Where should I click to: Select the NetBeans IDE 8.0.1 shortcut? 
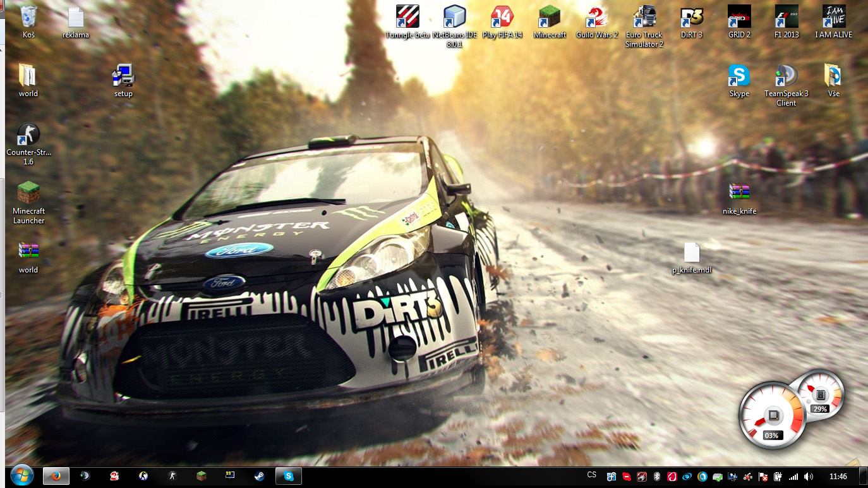[454, 17]
